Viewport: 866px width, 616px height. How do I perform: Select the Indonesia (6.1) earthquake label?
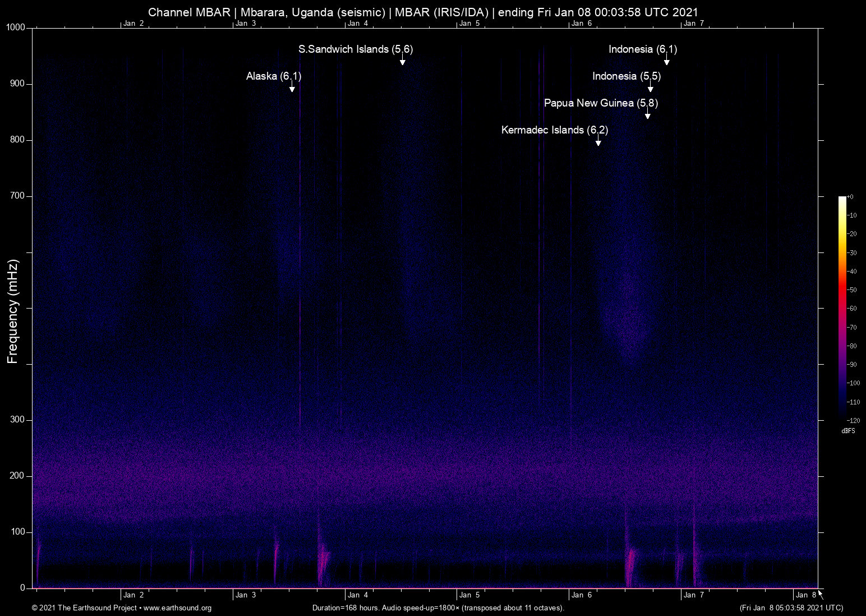[x=642, y=49]
